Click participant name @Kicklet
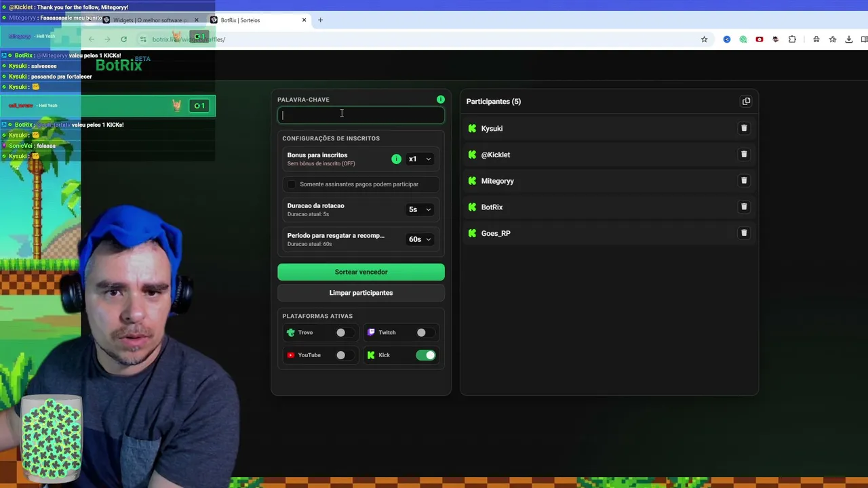The image size is (868, 488). [495, 155]
